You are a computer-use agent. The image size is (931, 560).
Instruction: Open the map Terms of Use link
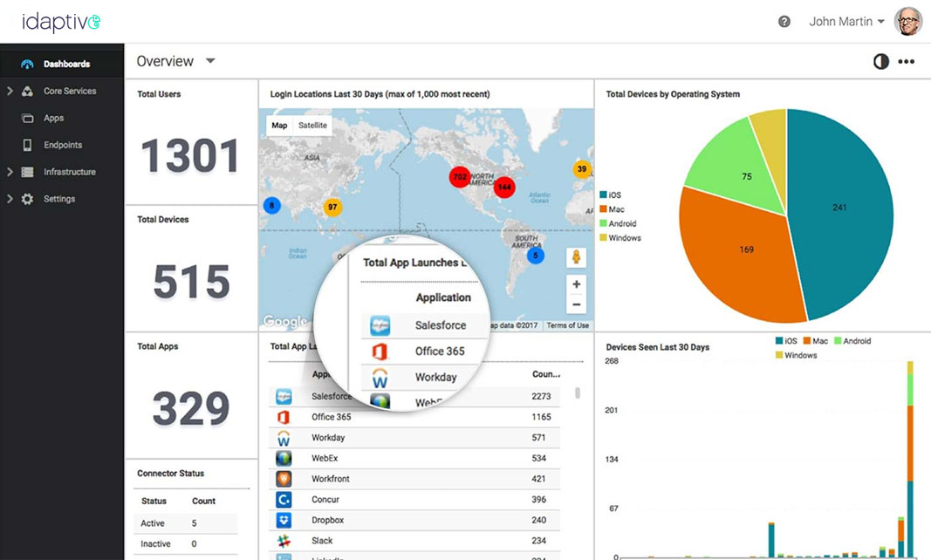(x=567, y=325)
